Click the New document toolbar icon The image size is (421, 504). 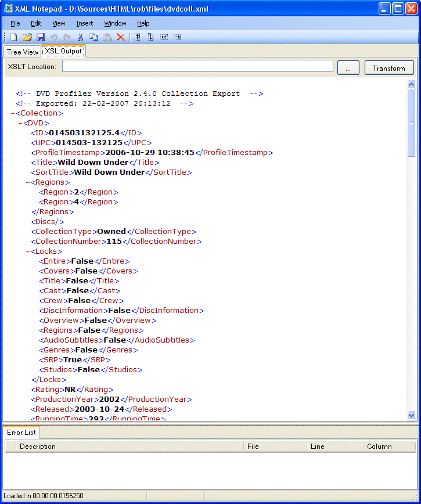[13, 37]
